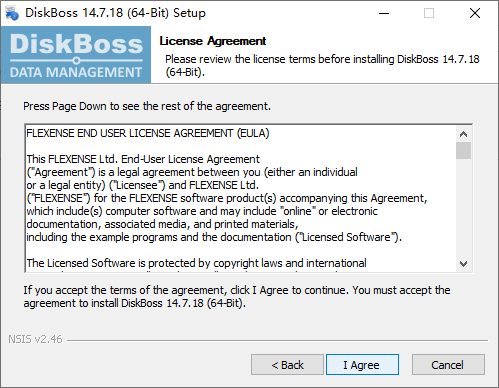Cancel the DiskBoss installation
This screenshot has height=388, width=499.
pos(448,365)
